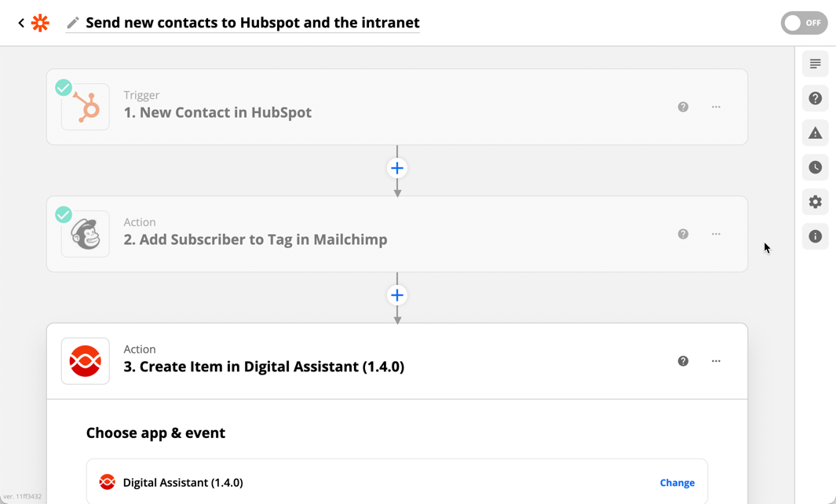Open the warning triangle alerts panel
This screenshot has height=504, width=836.
pos(816,133)
